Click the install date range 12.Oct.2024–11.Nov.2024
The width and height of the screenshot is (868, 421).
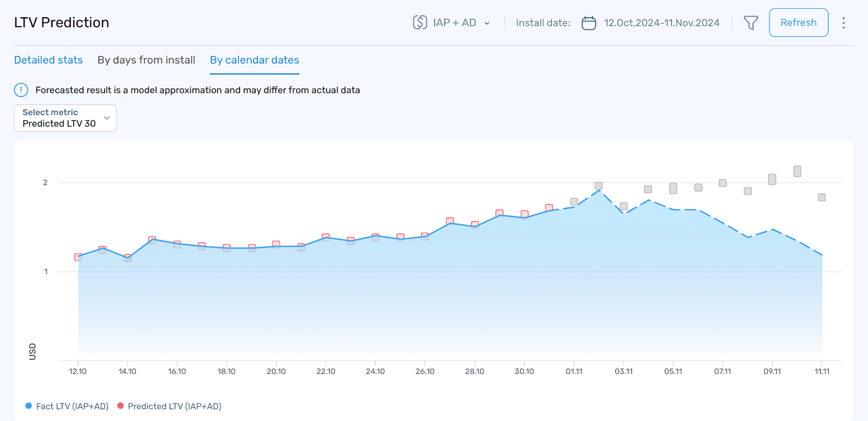[662, 23]
